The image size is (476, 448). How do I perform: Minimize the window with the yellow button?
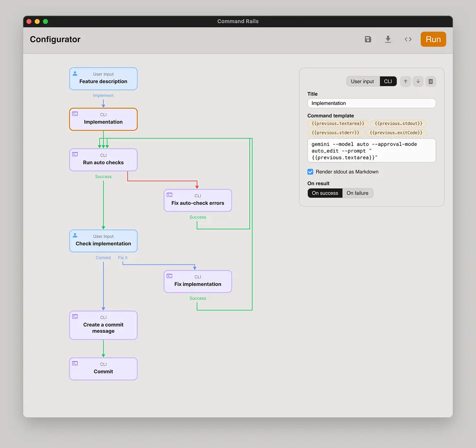pyautogui.click(x=37, y=21)
